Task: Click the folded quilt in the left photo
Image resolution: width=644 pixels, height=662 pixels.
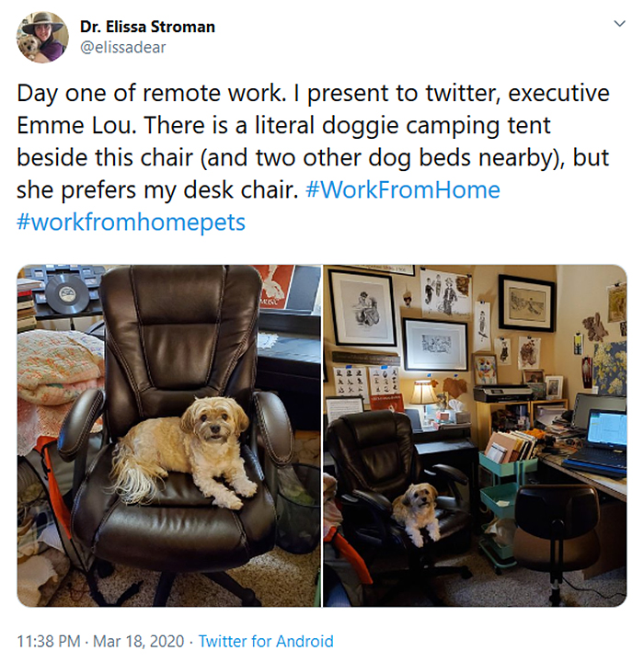Action: tap(60, 367)
